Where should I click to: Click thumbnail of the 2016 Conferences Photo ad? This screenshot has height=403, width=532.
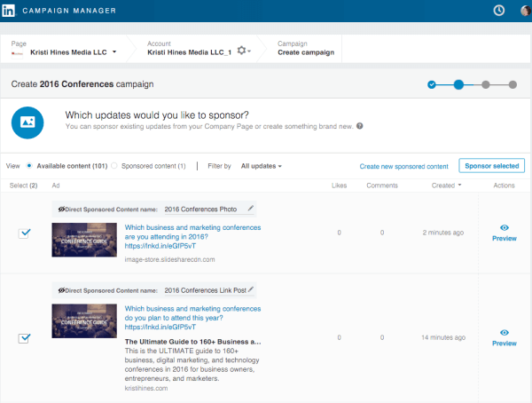point(84,240)
